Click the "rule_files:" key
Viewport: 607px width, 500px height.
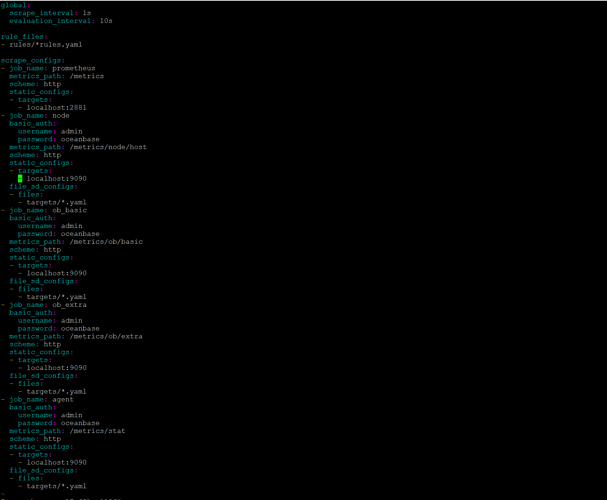(x=24, y=37)
